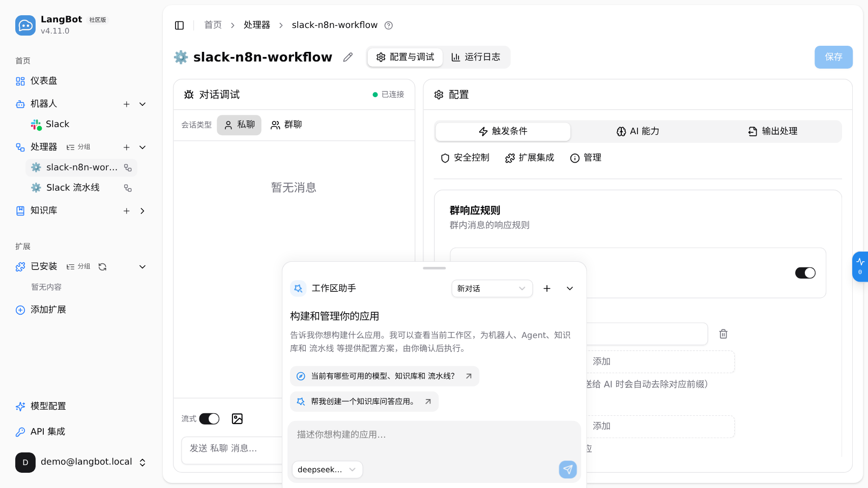
Task: Open the 新对话 conversation dropdown
Action: click(x=492, y=289)
